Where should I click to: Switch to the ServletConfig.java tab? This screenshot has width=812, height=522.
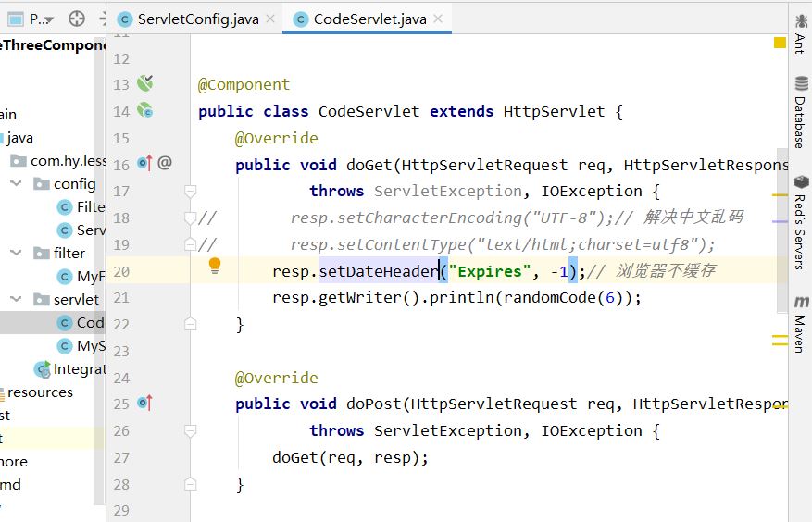click(197, 19)
